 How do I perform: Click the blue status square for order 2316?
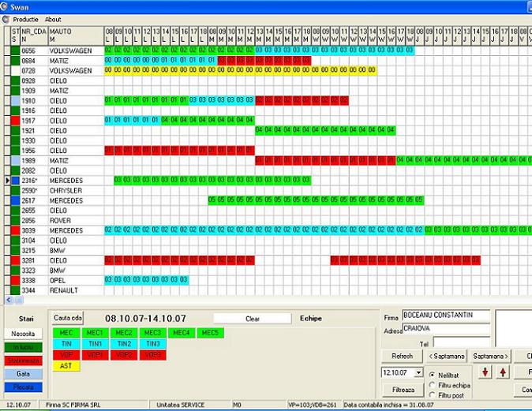pyautogui.click(x=14, y=181)
